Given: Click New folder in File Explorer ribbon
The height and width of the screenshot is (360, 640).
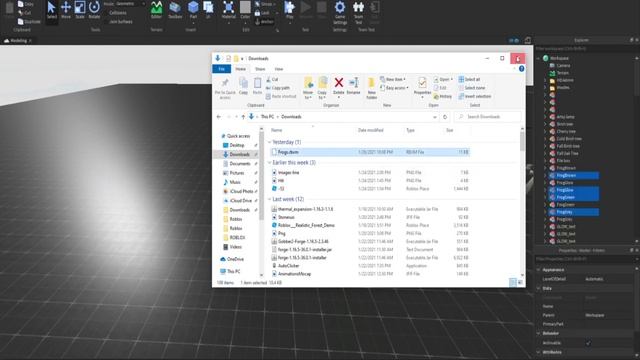Looking at the screenshot, I should (371, 88).
